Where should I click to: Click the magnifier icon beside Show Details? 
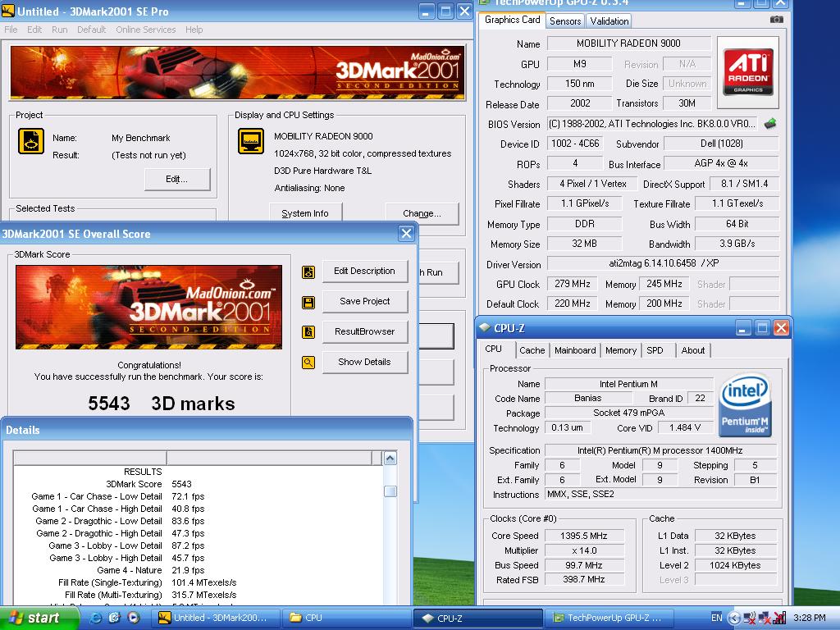tap(308, 363)
